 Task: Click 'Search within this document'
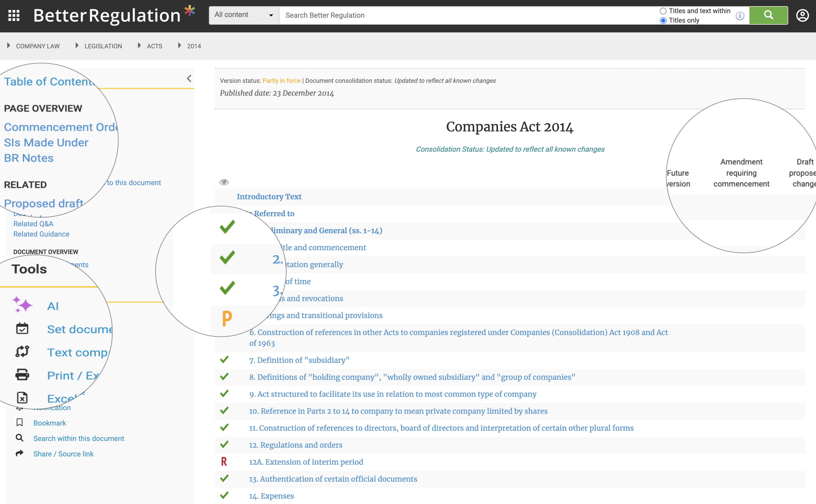(78, 438)
